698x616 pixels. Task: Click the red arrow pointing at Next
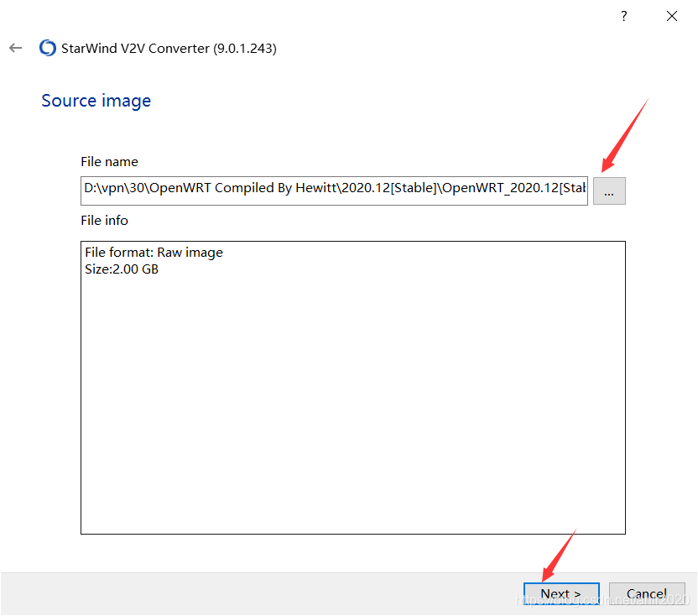click(x=559, y=556)
